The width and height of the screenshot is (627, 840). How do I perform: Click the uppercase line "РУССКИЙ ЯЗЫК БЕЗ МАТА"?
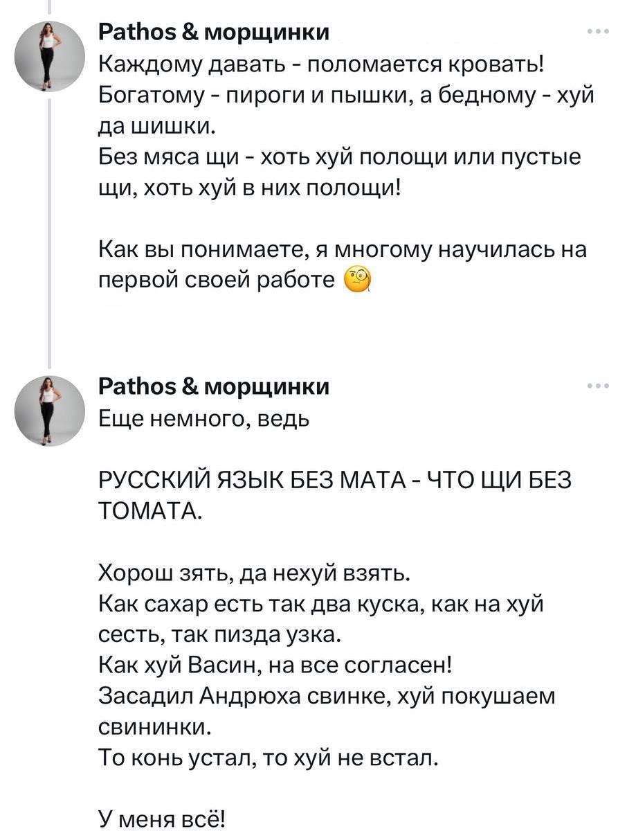click(x=334, y=481)
